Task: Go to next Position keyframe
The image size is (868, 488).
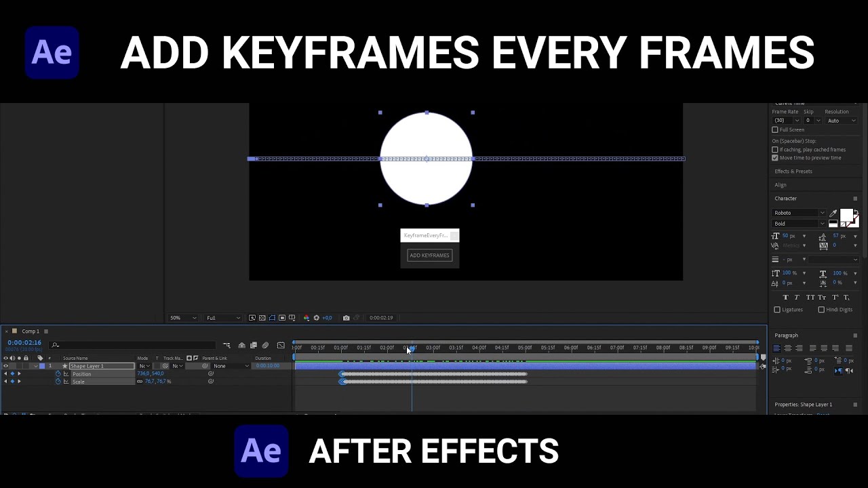Action: pyautogui.click(x=19, y=374)
